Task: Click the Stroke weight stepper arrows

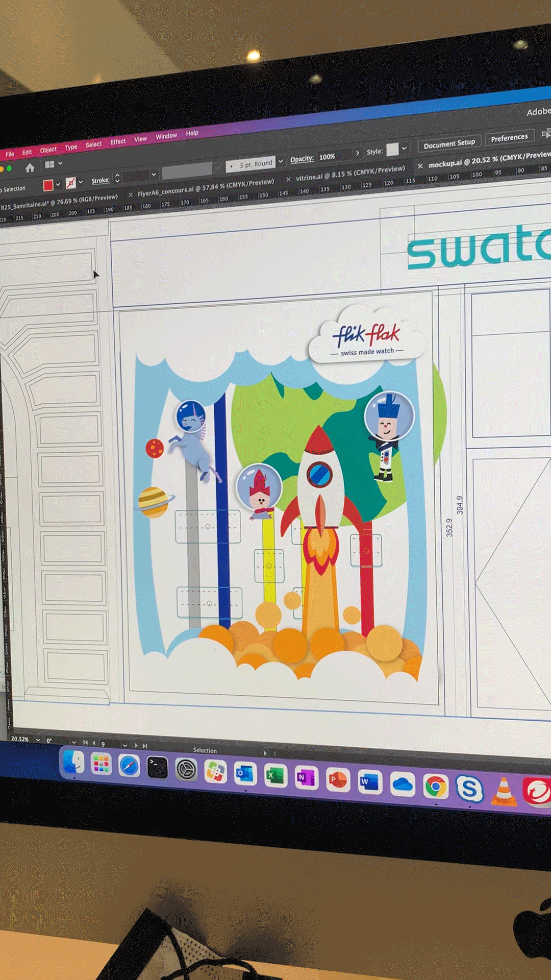Action: pos(117,178)
